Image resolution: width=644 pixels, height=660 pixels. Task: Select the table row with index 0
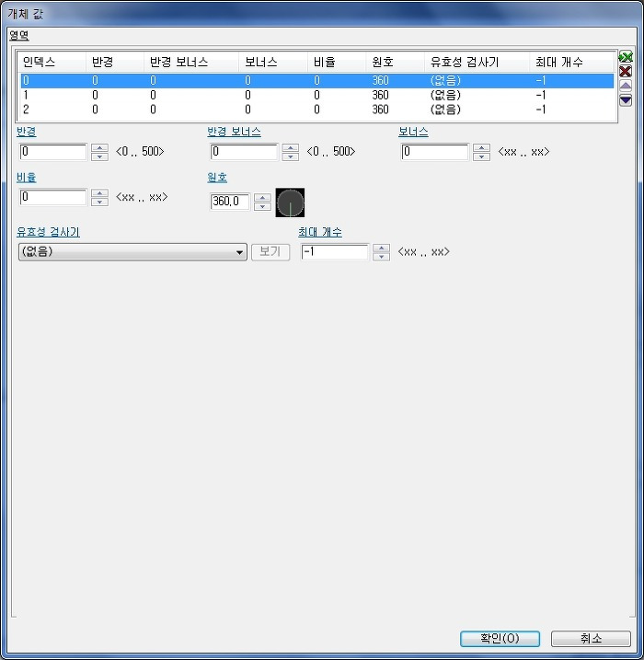click(317, 80)
